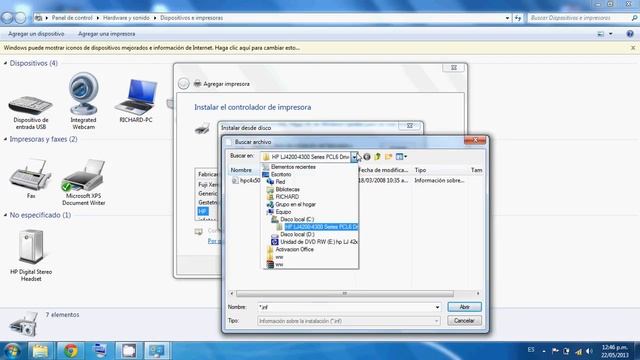Screen dimensions: 640x360
Task: Dismiss the yellow information bar with X
Action: [633, 48]
